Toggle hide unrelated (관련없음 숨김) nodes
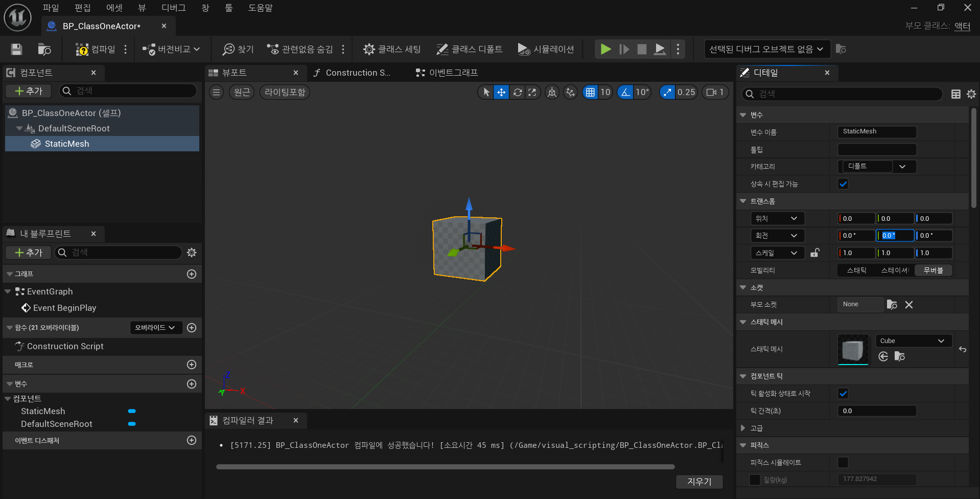Screen dimensions: 980x499 300,49
